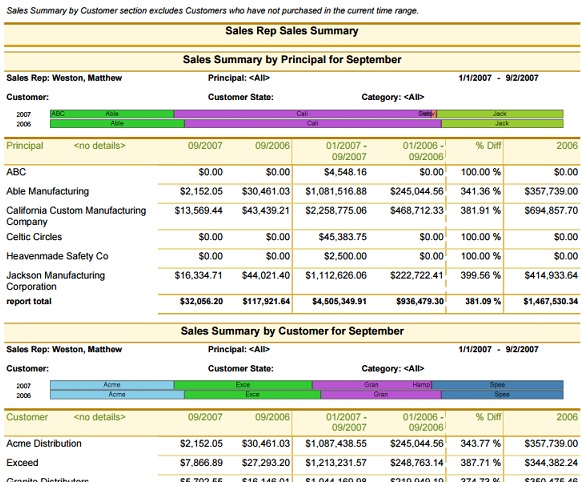Click the $1,081,516.88 value for Able Manufacturing
Viewport: 582px width, 482px height.
tap(336, 191)
